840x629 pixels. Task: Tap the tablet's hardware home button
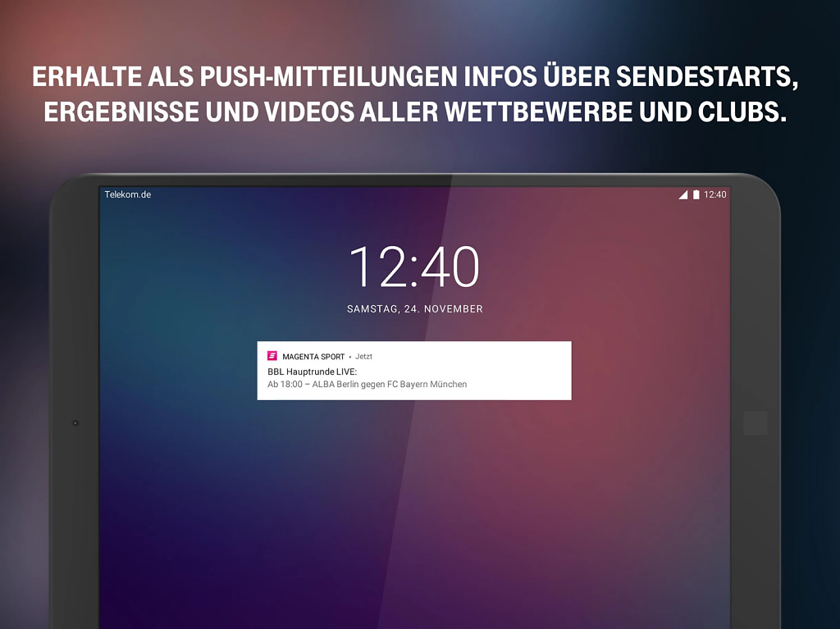tap(756, 422)
